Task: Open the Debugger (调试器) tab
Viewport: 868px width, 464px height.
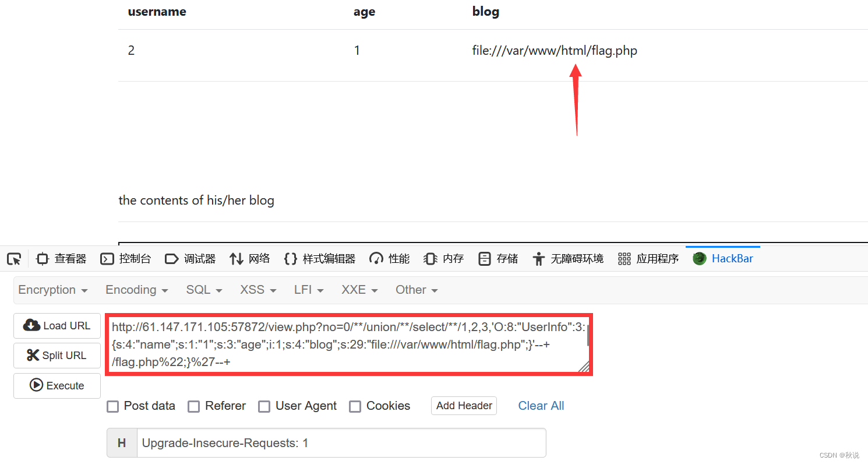Action: [190, 259]
